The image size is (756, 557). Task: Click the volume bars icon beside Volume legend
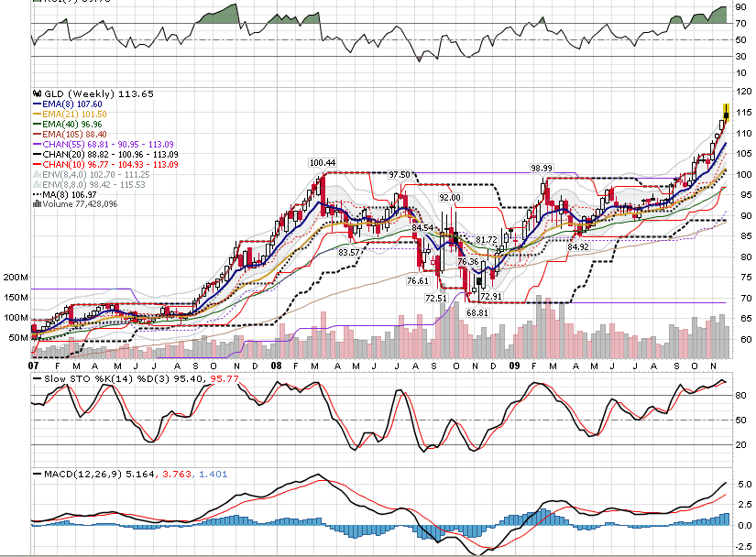click(x=38, y=203)
